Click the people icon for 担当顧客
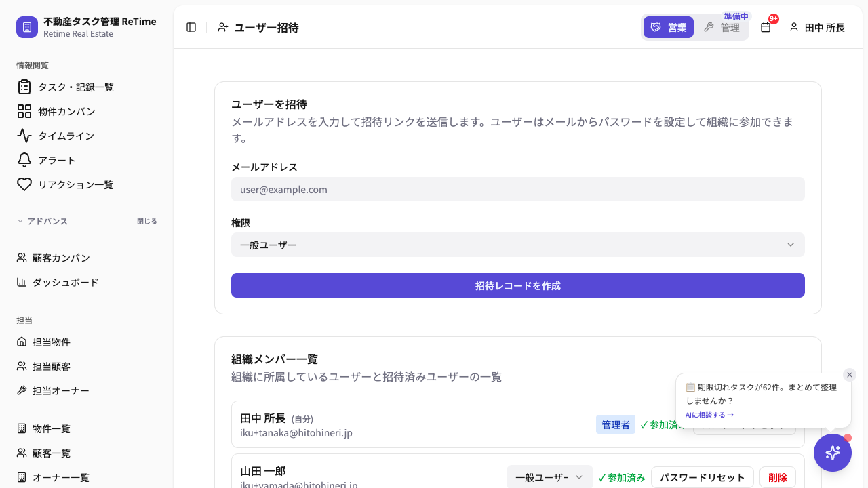Image resolution: width=868 pixels, height=488 pixels. point(22,366)
